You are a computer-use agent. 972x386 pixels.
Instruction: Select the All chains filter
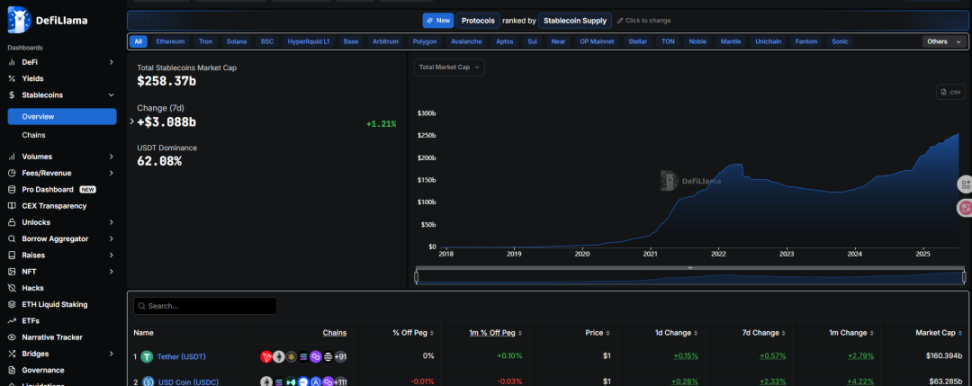(x=138, y=42)
